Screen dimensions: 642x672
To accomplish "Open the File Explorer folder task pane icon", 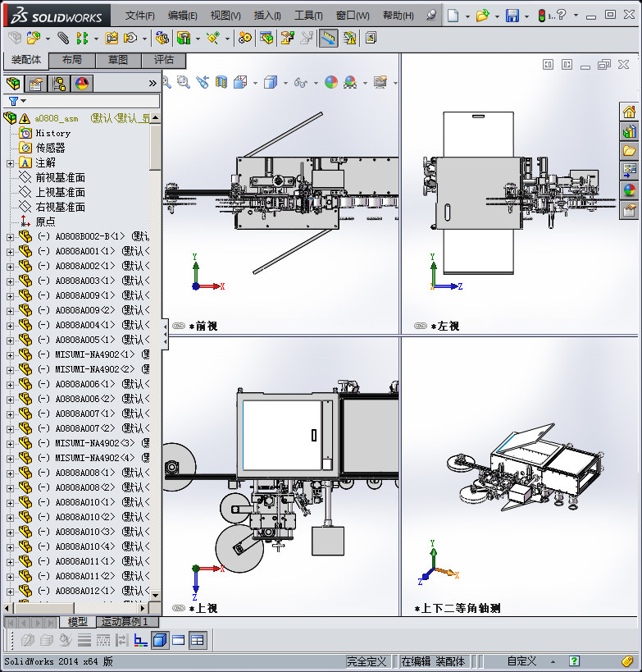I will click(629, 151).
